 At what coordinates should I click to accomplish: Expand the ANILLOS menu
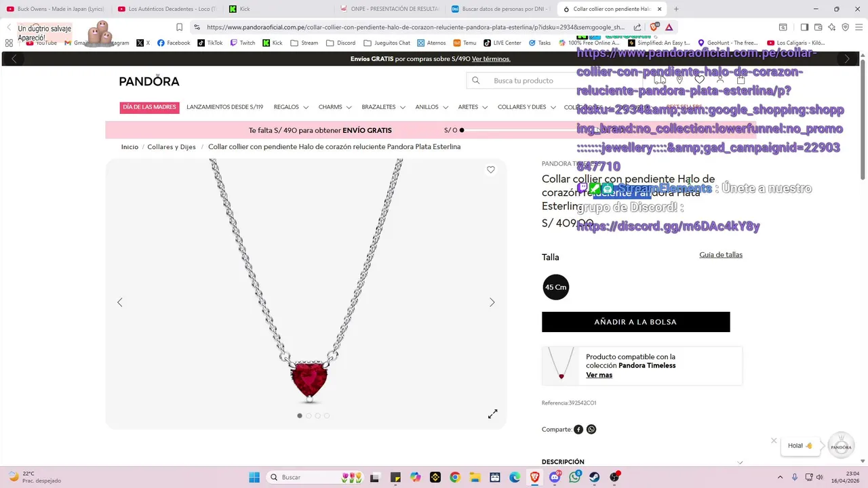coord(431,107)
